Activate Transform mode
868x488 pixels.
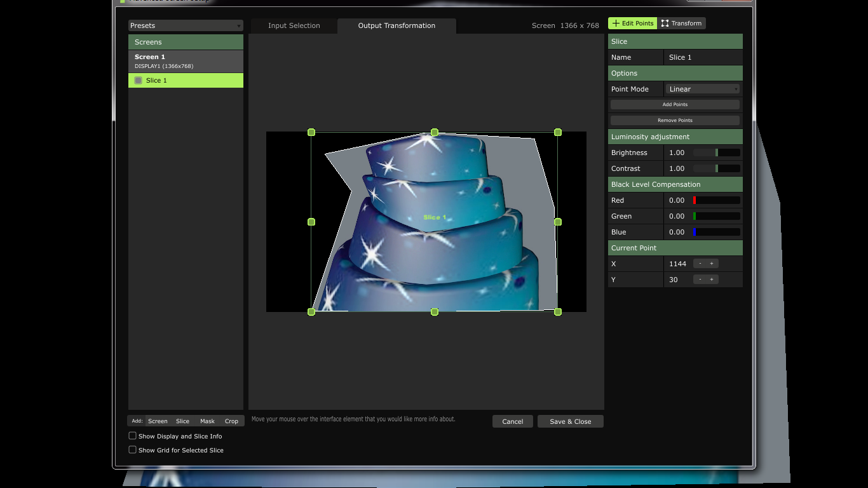click(681, 23)
